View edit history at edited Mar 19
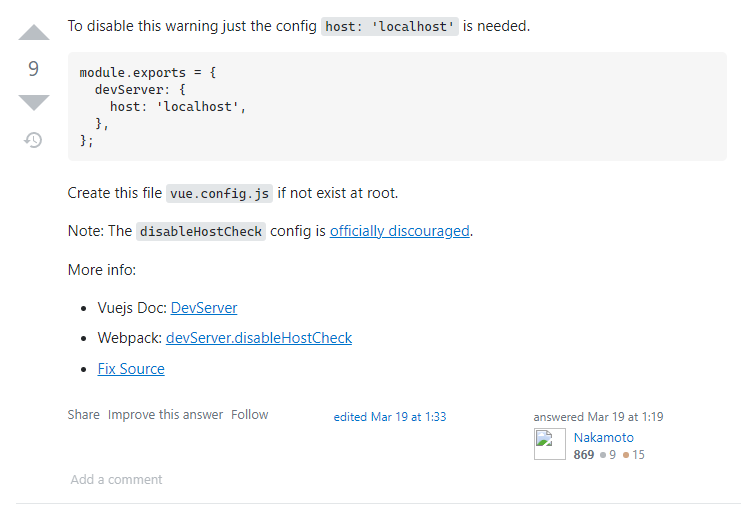 pyautogui.click(x=390, y=417)
